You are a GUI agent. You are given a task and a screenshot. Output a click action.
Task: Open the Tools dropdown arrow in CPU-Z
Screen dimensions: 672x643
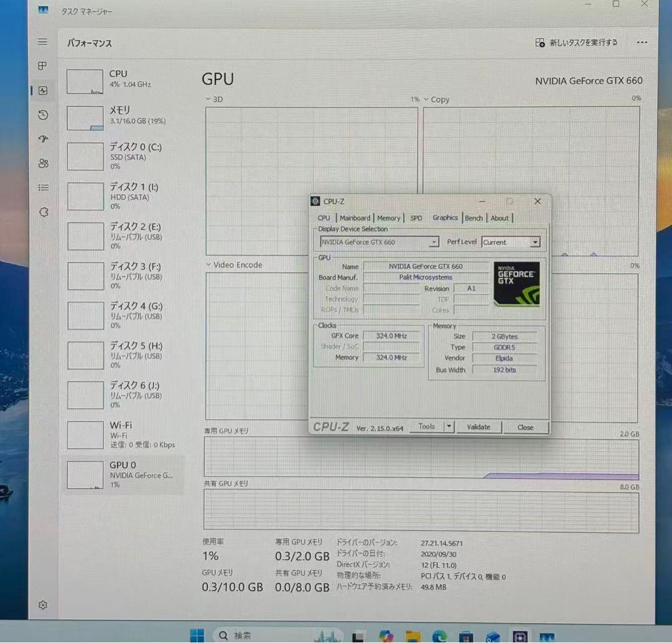(x=449, y=426)
